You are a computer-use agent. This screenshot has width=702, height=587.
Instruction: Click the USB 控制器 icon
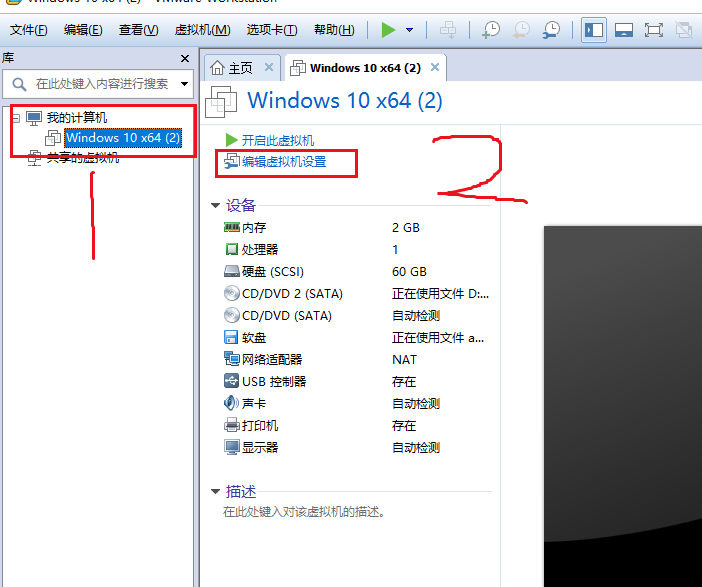[231, 381]
